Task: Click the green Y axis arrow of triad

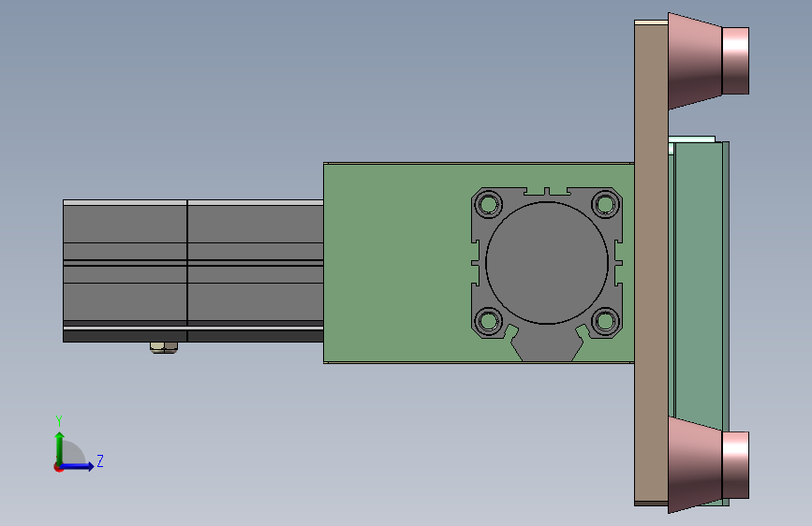Action: click(x=60, y=447)
